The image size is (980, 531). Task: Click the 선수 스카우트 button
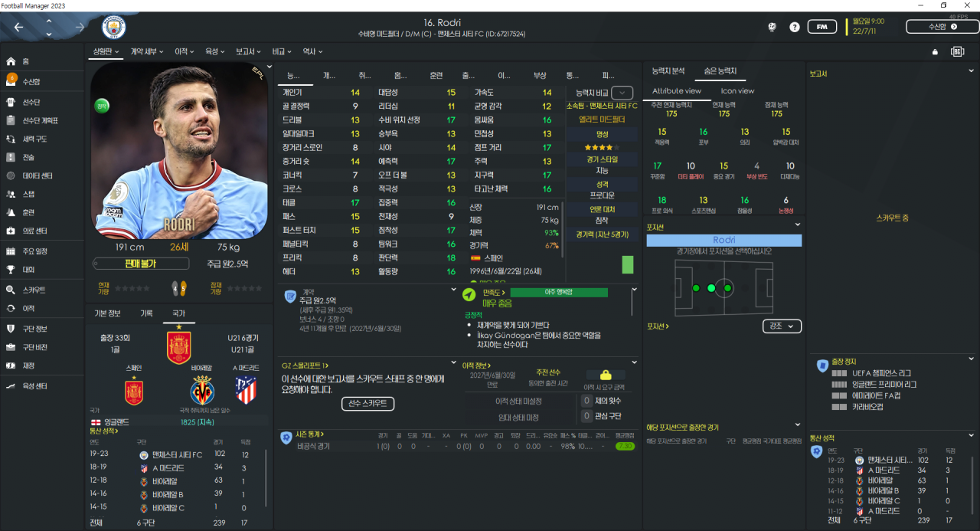click(367, 403)
